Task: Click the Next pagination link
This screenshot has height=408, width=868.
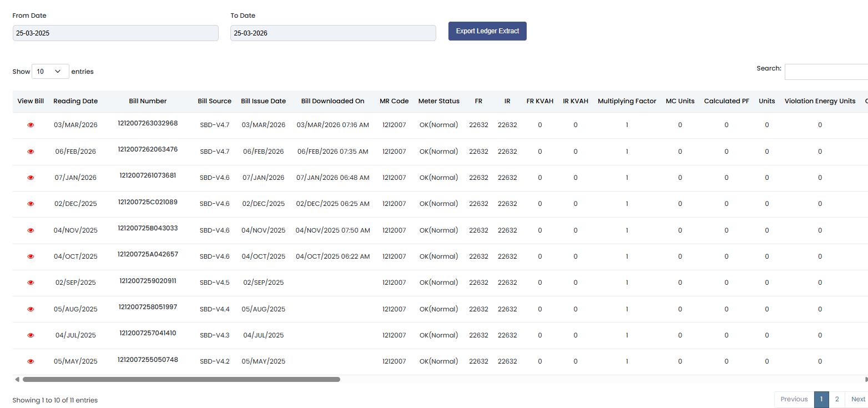Action: point(857,399)
